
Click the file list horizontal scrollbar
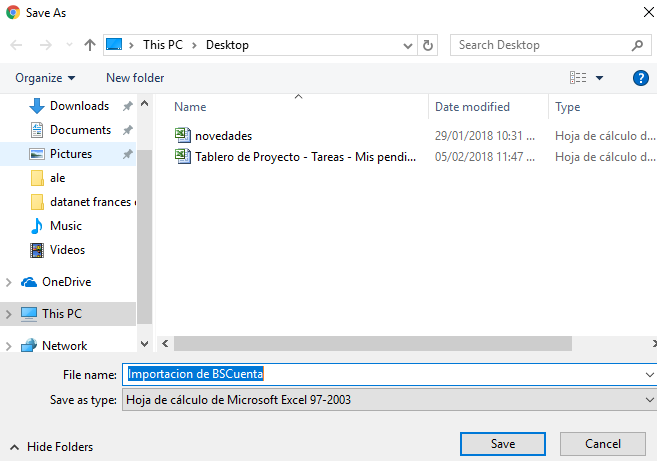tap(373, 344)
